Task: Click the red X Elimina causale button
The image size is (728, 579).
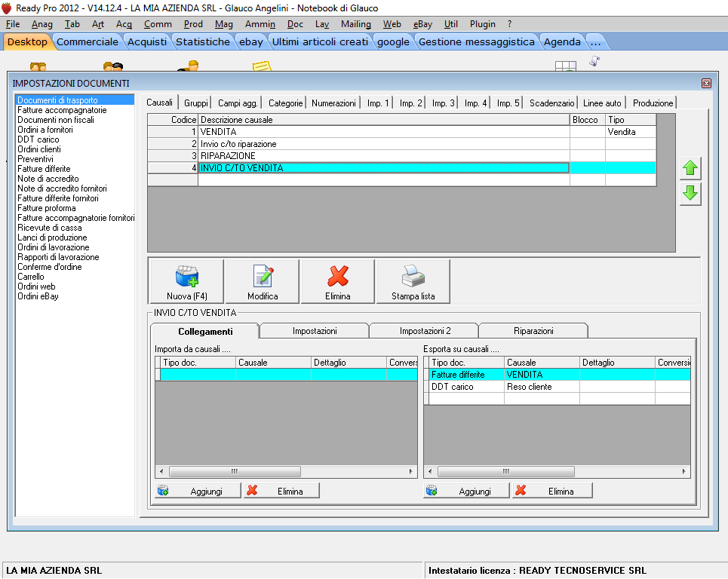Action: pos(338,281)
